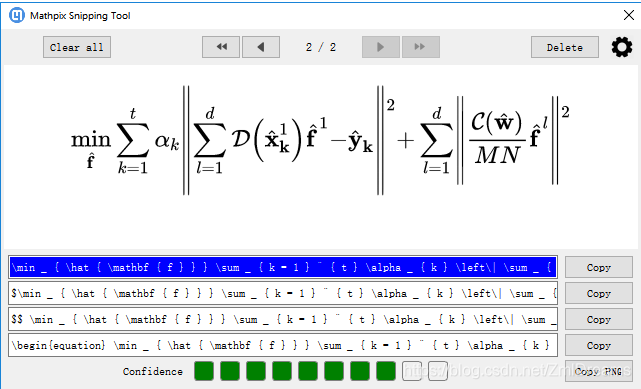This screenshot has width=641, height=389.
Task: Select the highlighted plain LaTeX field
Action: click(x=283, y=268)
